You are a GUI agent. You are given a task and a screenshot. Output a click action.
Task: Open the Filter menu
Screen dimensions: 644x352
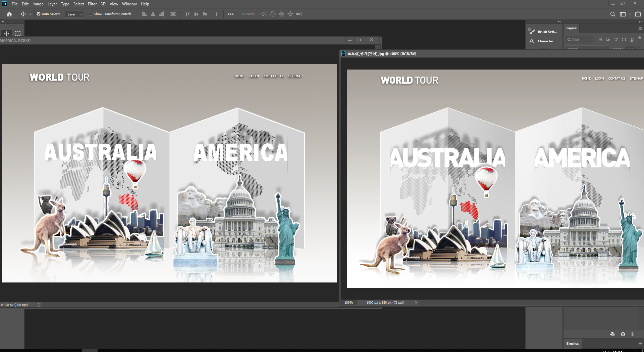coord(92,4)
